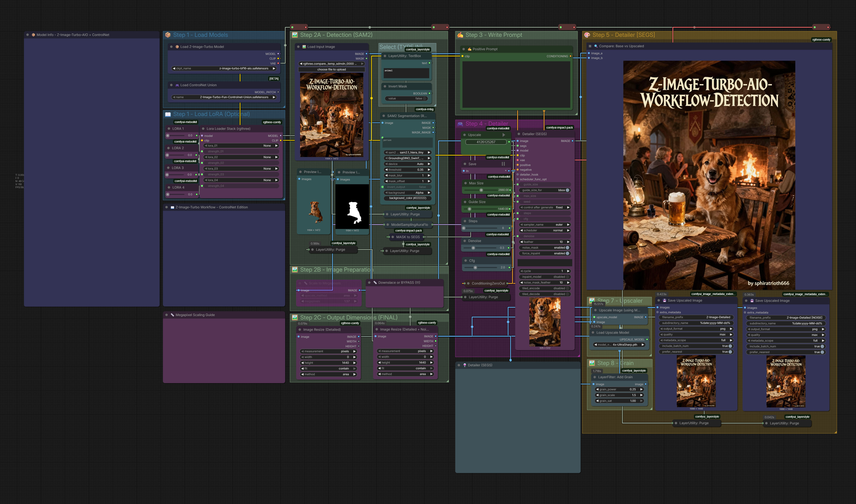Click the Denoise slider handle
This screenshot has width=856, height=504.
tap(473, 248)
